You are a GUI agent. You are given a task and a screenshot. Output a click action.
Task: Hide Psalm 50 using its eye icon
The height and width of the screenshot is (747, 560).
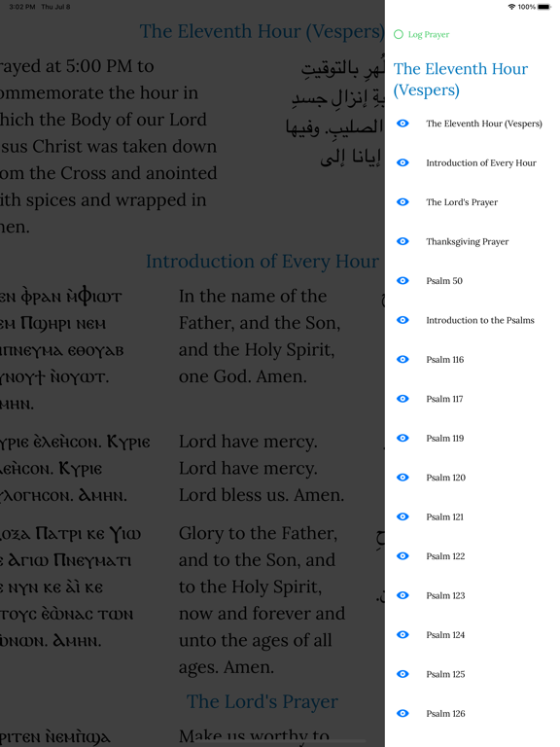[402, 280]
